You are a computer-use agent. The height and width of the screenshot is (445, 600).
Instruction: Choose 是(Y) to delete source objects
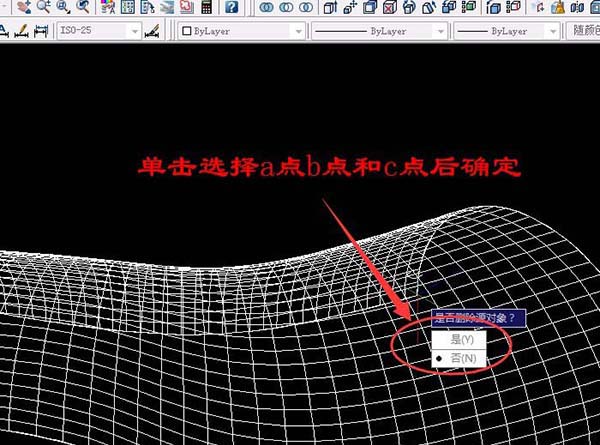(459, 339)
